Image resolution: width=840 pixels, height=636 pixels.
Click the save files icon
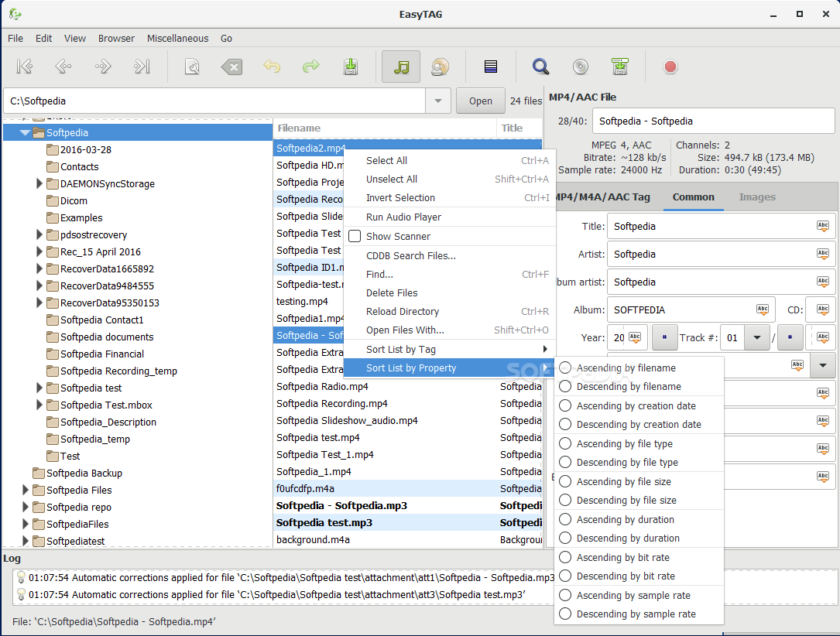pos(351,67)
